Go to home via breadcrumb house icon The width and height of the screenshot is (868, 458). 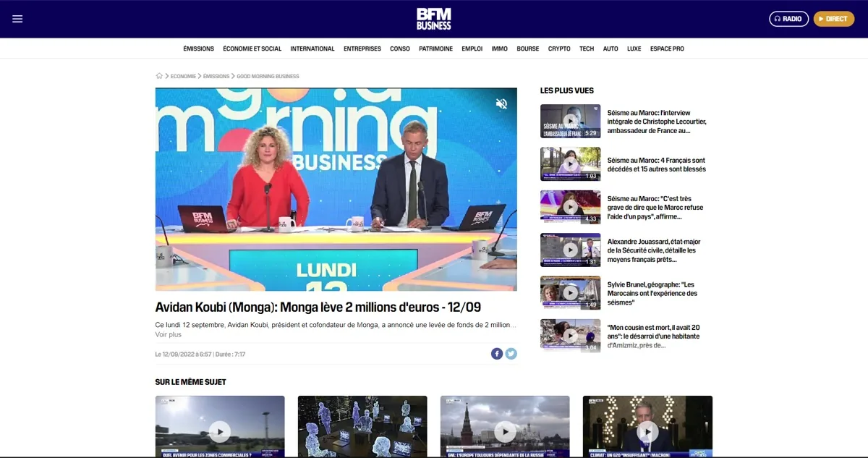(159, 76)
